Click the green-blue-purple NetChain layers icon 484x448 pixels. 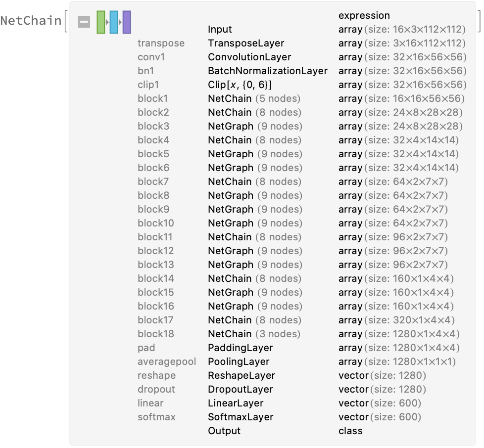point(114,22)
